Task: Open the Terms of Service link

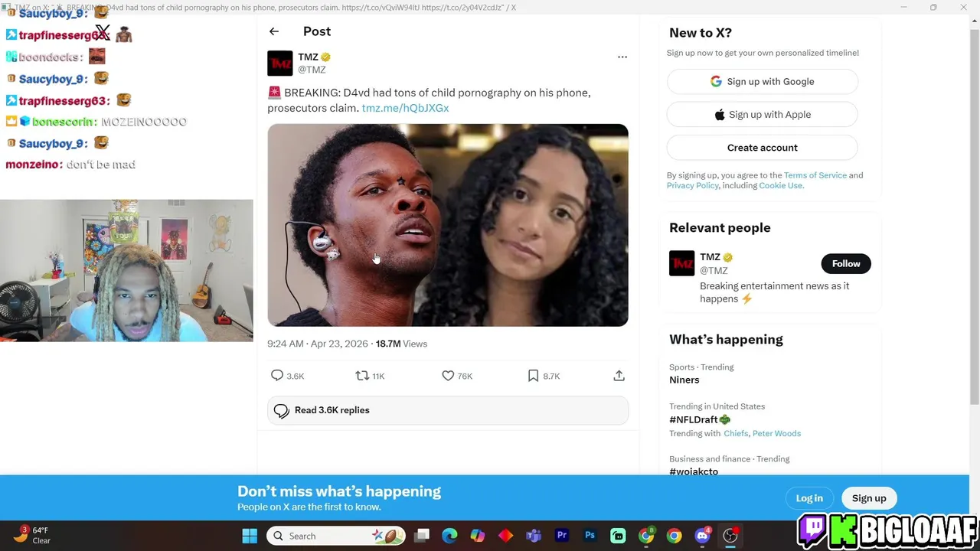Action: pyautogui.click(x=815, y=175)
